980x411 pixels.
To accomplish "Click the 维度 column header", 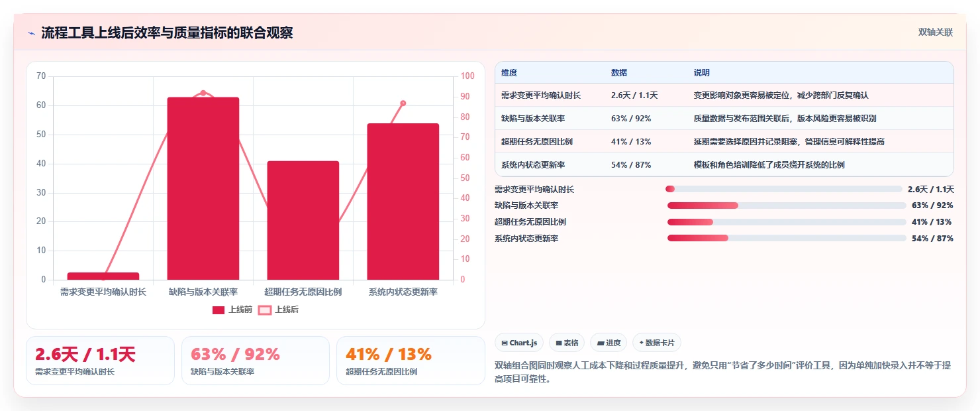I will click(x=509, y=72).
